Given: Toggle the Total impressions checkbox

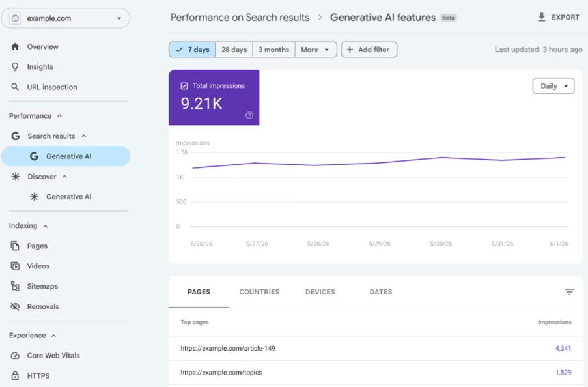Looking at the screenshot, I should tap(184, 86).
